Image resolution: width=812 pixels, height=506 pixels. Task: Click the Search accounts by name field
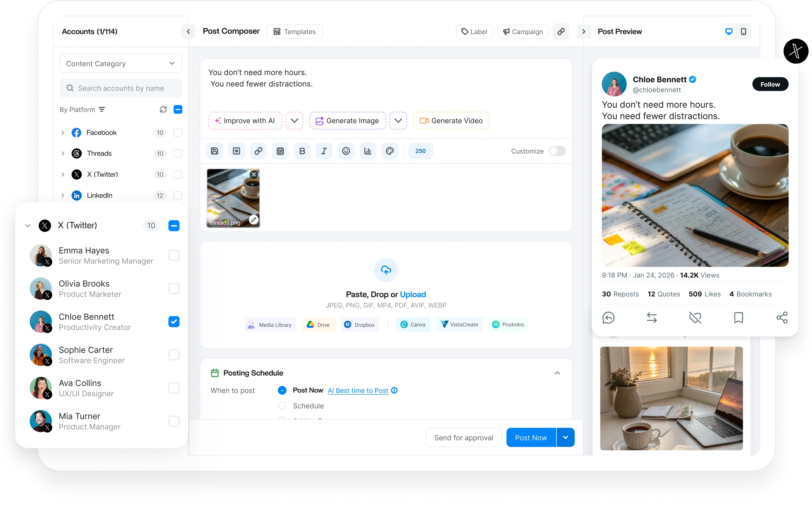click(121, 88)
